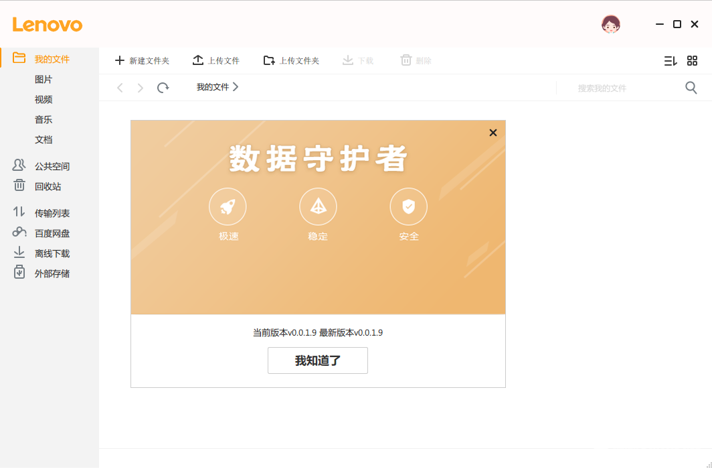Open 公共空间 public space
712x468 pixels.
(x=51, y=167)
